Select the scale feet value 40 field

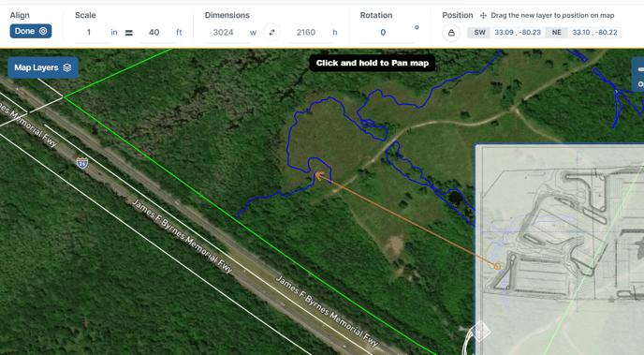[x=154, y=33]
